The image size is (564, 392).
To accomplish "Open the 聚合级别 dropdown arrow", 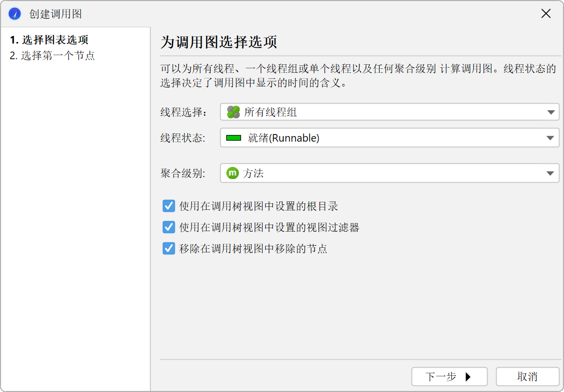I will (551, 173).
